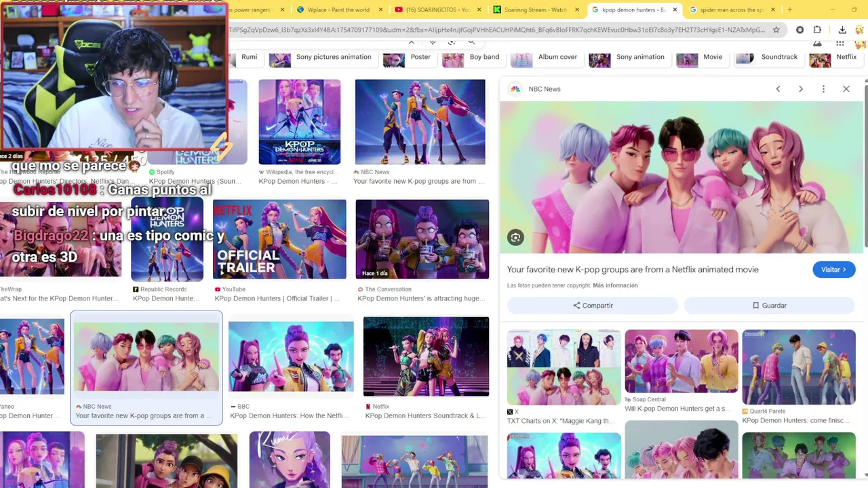Open the Netflix Soundtrack result thumbnail
This screenshot has width=868, height=488.
426,357
